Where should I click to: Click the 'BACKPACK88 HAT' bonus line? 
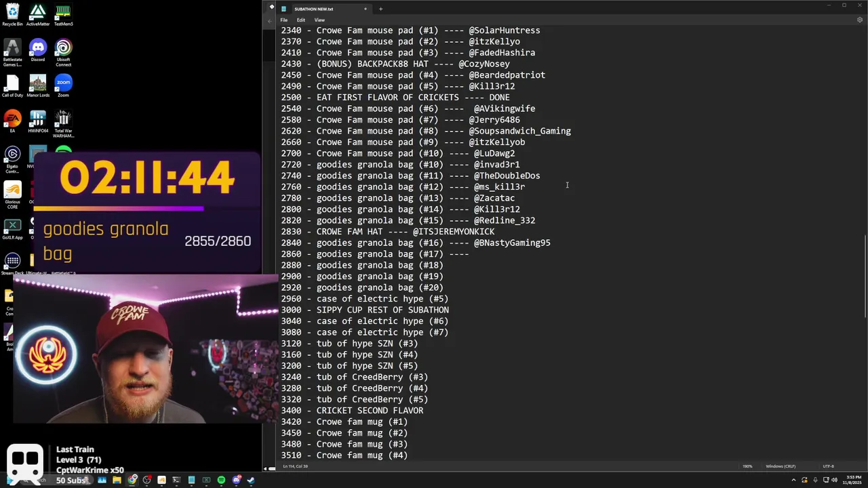[395, 64]
